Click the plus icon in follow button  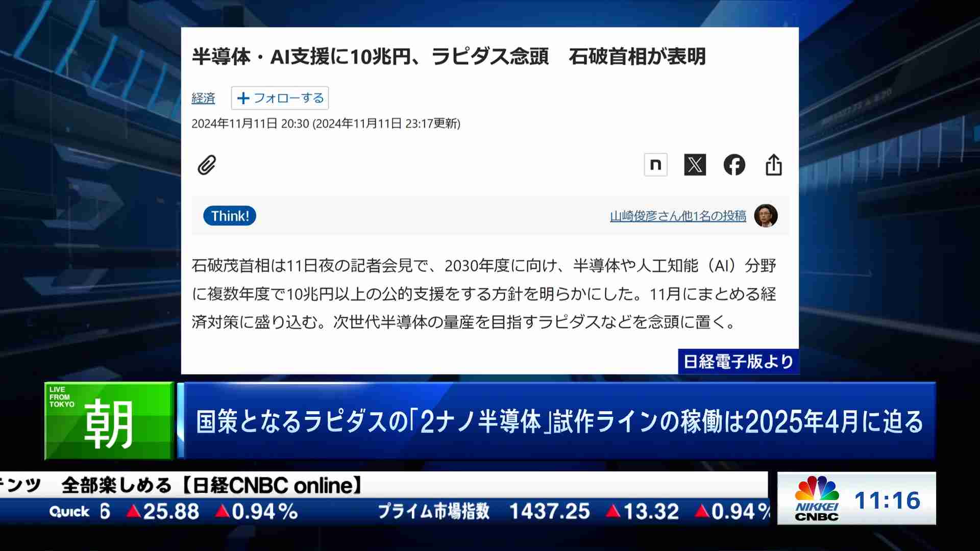click(243, 98)
